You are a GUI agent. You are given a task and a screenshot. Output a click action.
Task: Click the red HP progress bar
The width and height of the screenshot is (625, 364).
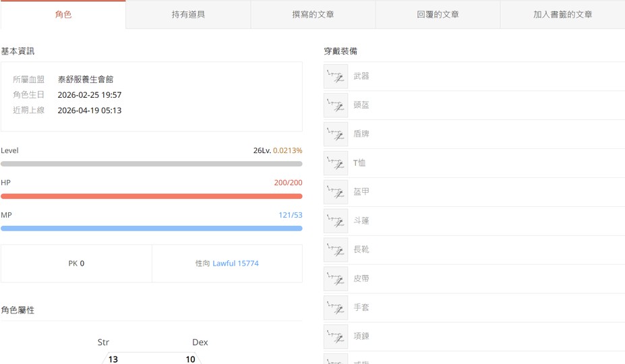click(x=152, y=196)
